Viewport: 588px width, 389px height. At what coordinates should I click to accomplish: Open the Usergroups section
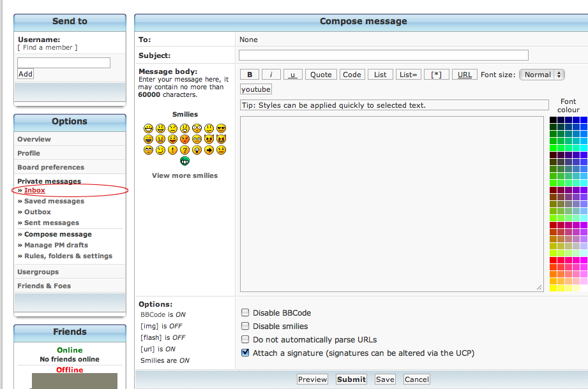point(38,272)
